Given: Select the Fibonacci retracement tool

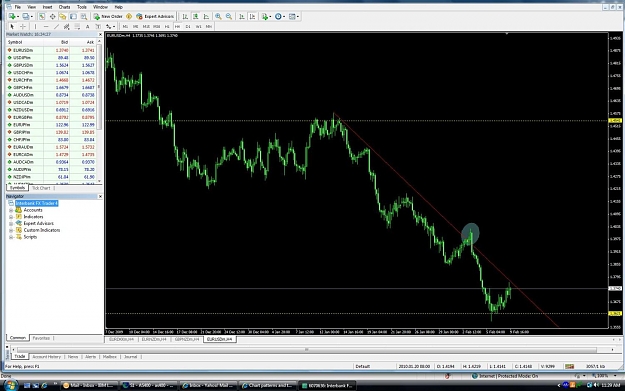Looking at the screenshot, I should 77,27.
